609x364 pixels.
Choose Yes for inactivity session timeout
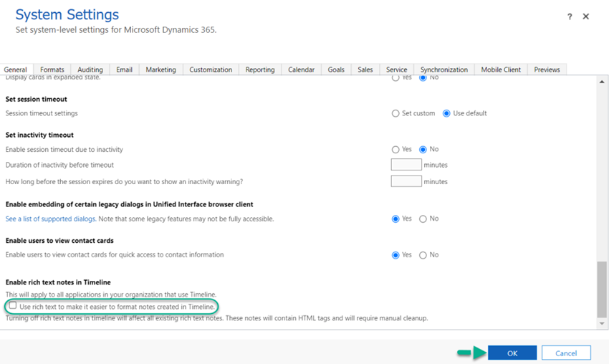click(x=395, y=150)
